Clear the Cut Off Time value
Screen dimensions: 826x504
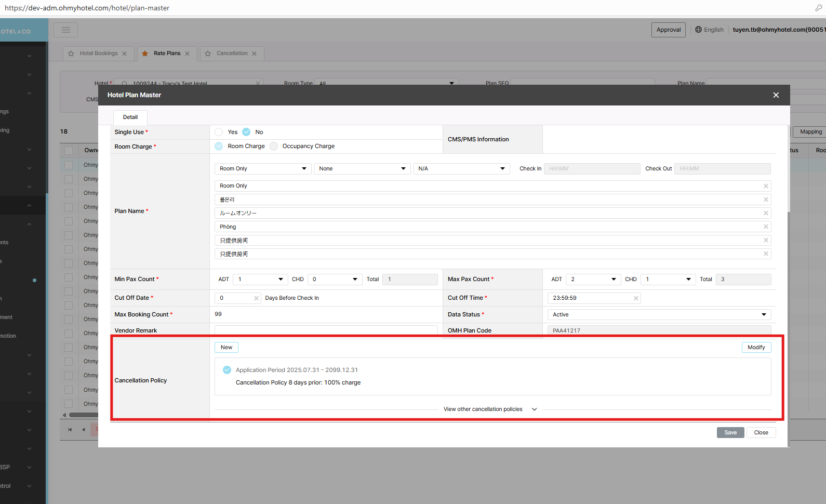point(635,298)
